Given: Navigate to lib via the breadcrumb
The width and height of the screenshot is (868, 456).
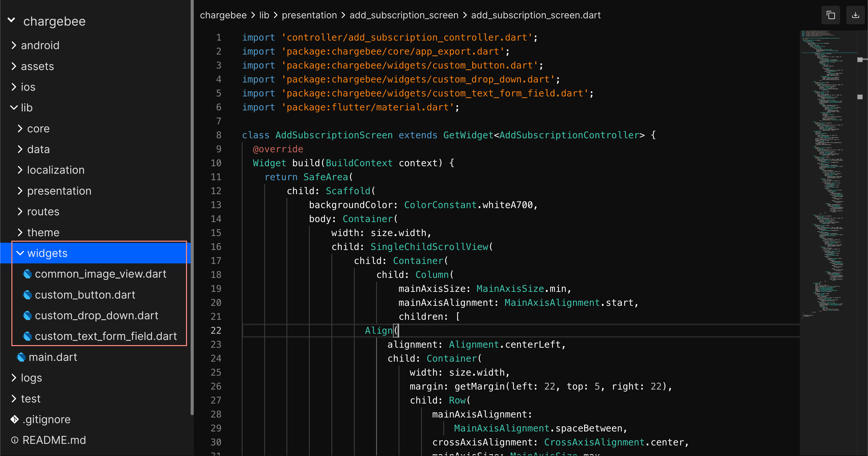Looking at the screenshot, I should [x=264, y=15].
